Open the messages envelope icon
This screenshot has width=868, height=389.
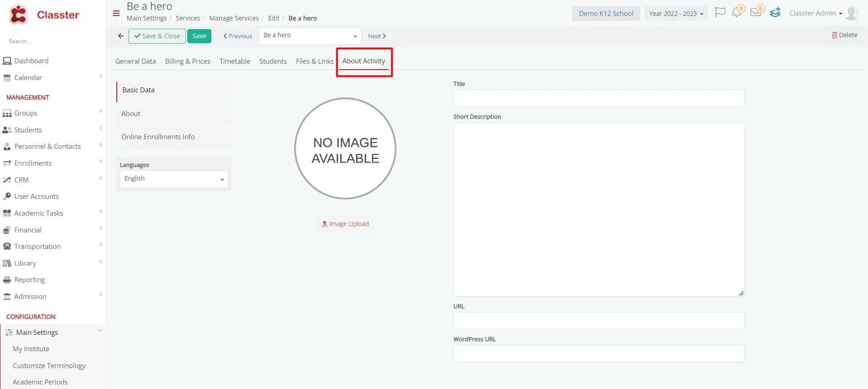pos(755,12)
